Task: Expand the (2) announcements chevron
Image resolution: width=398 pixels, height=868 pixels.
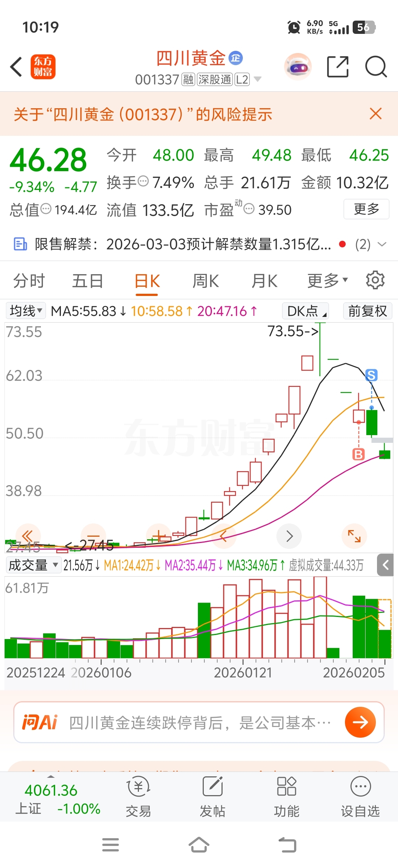Action: coord(382,244)
